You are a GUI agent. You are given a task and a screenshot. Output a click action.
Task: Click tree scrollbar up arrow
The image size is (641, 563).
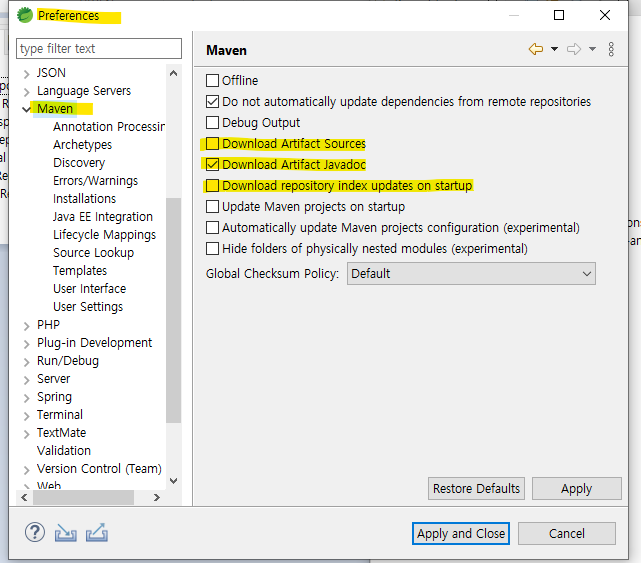173,73
